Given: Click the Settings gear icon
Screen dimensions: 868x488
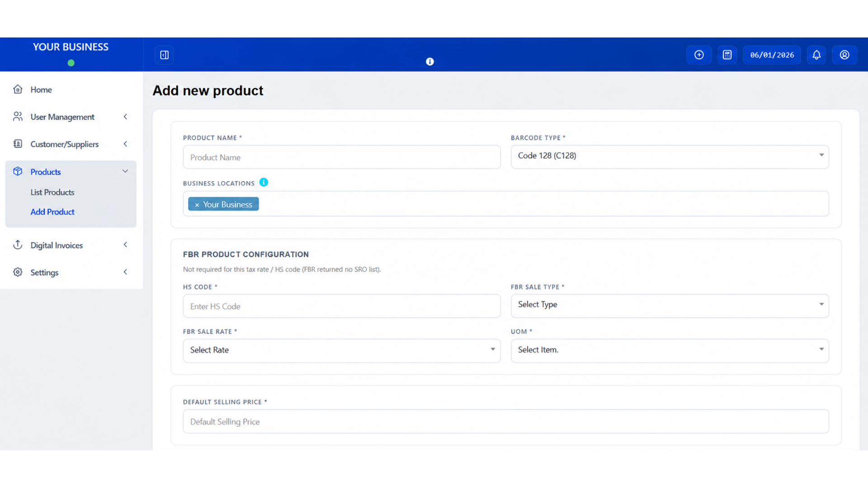Looking at the screenshot, I should point(18,272).
